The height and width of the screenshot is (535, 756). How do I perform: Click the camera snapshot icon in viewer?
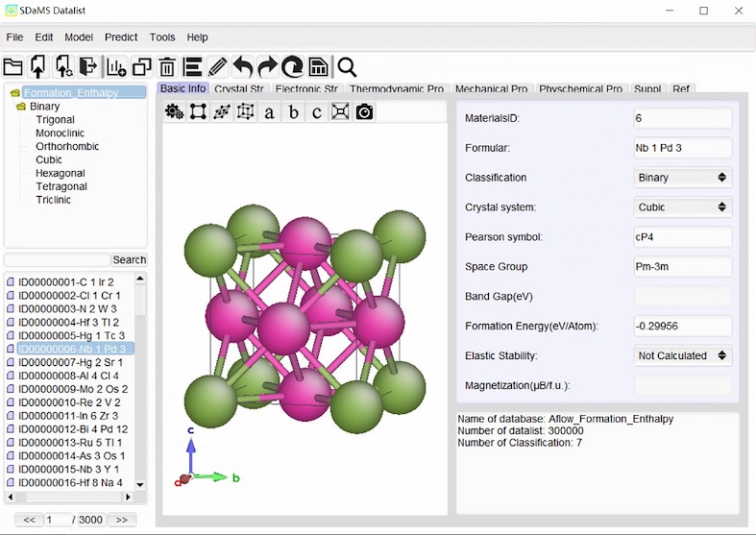click(x=364, y=112)
